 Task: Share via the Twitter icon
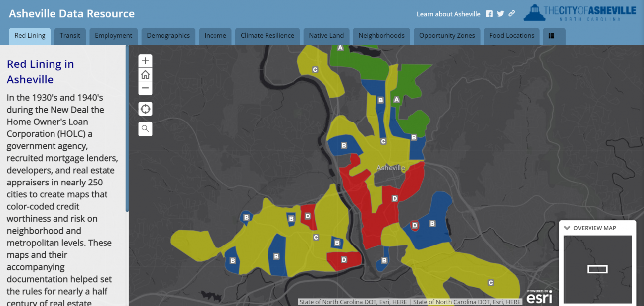point(500,14)
